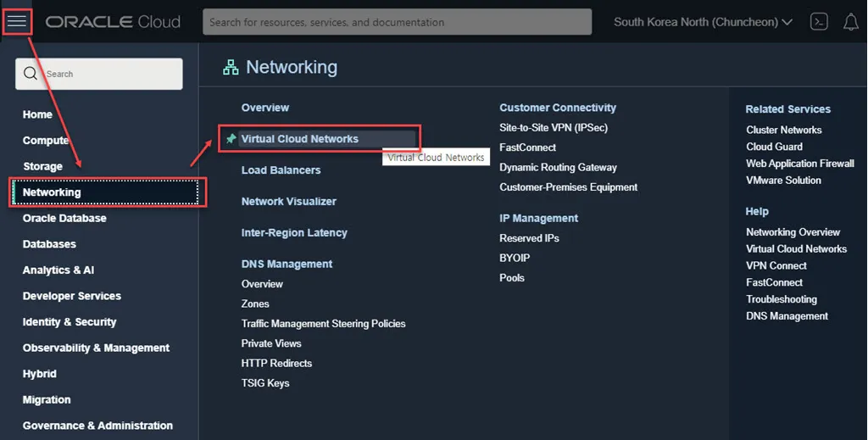Image resolution: width=868 pixels, height=440 pixels.
Task: Open Zones under DNS Management
Action: [x=255, y=304]
